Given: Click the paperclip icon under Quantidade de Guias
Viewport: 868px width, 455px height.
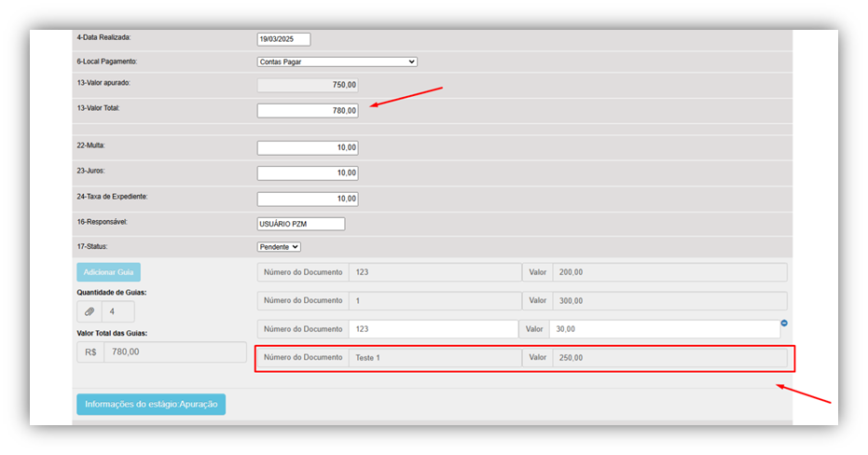Looking at the screenshot, I should point(90,311).
